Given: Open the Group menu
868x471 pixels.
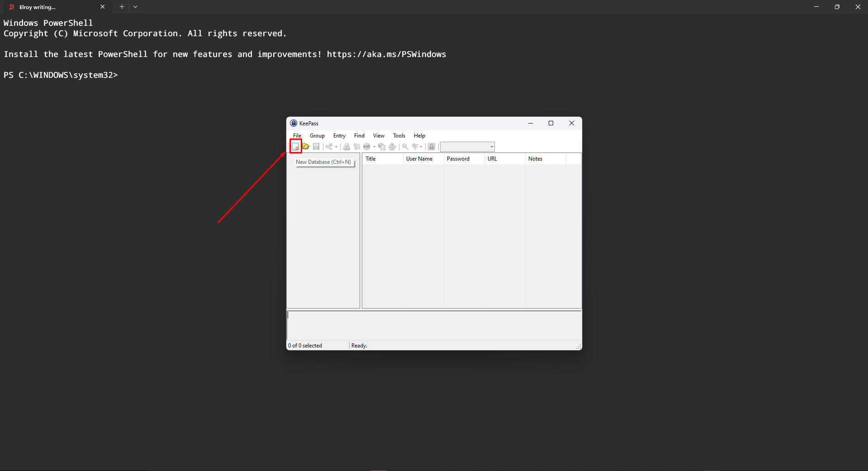Looking at the screenshot, I should coord(317,136).
